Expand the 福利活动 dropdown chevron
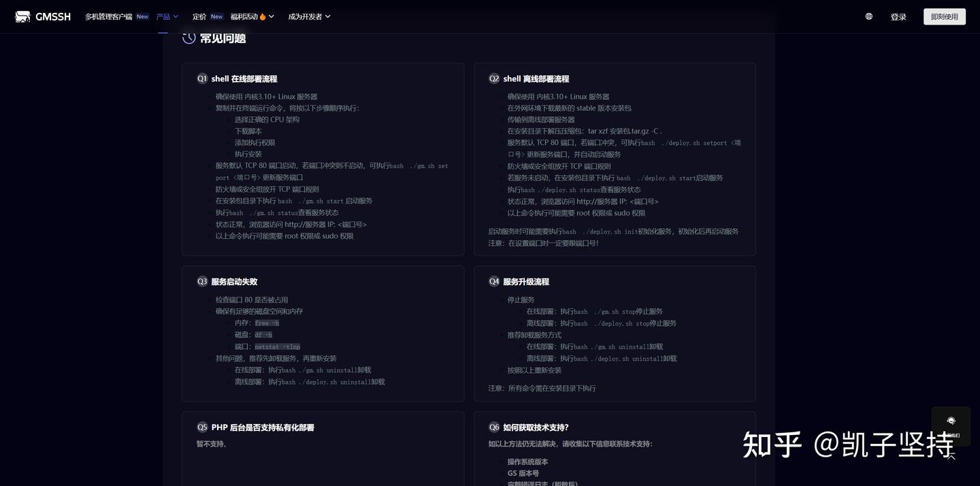 click(271, 16)
